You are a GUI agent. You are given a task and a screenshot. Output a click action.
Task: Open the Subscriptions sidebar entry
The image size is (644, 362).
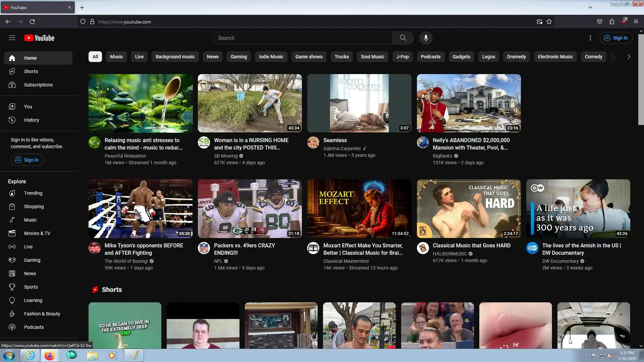(x=38, y=85)
